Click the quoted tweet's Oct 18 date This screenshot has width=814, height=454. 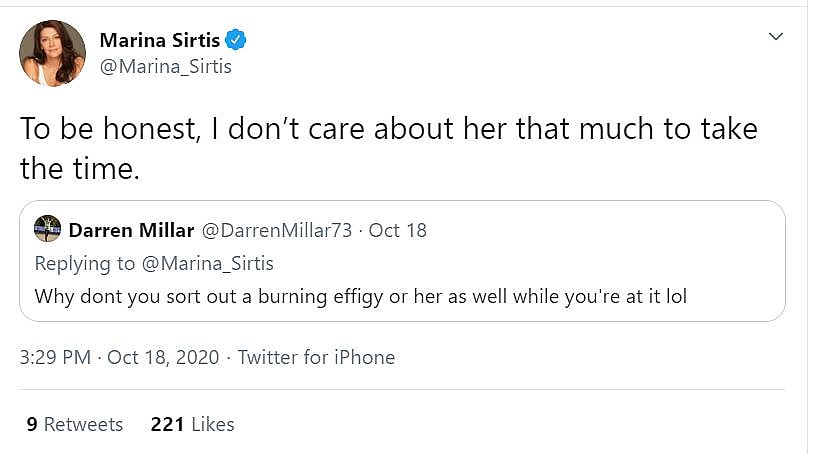[x=398, y=230]
